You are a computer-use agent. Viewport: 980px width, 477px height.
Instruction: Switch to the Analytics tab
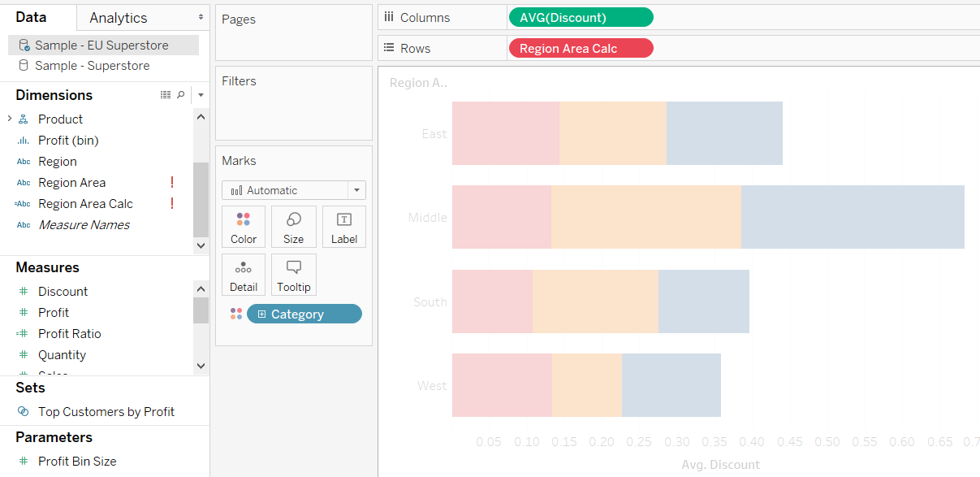119,18
